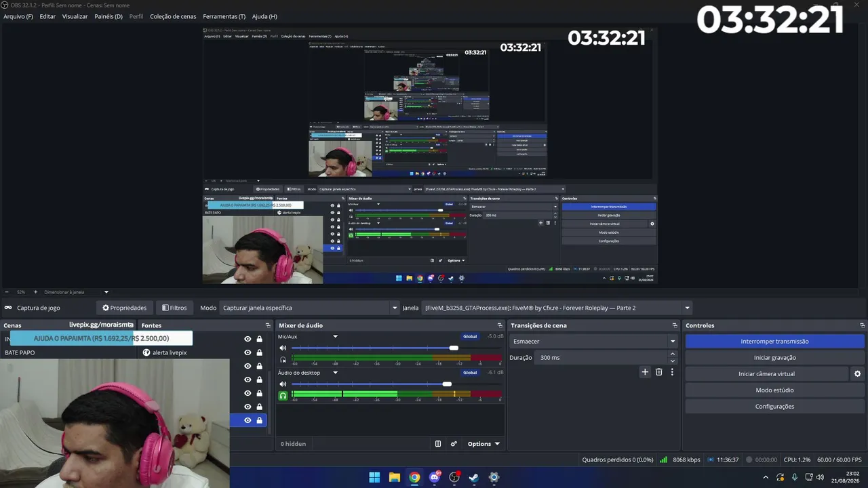Hide the alerta livepix source
Image resolution: width=868 pixels, height=488 pixels.
(248, 352)
